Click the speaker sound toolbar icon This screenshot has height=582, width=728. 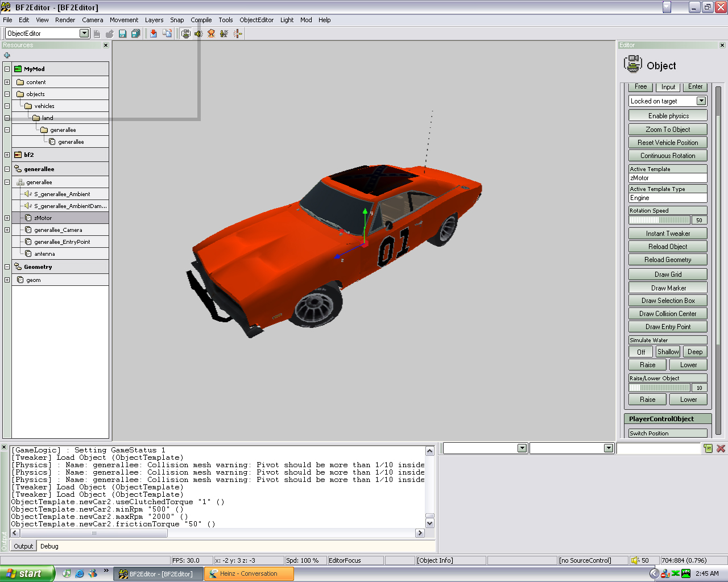[198, 34]
